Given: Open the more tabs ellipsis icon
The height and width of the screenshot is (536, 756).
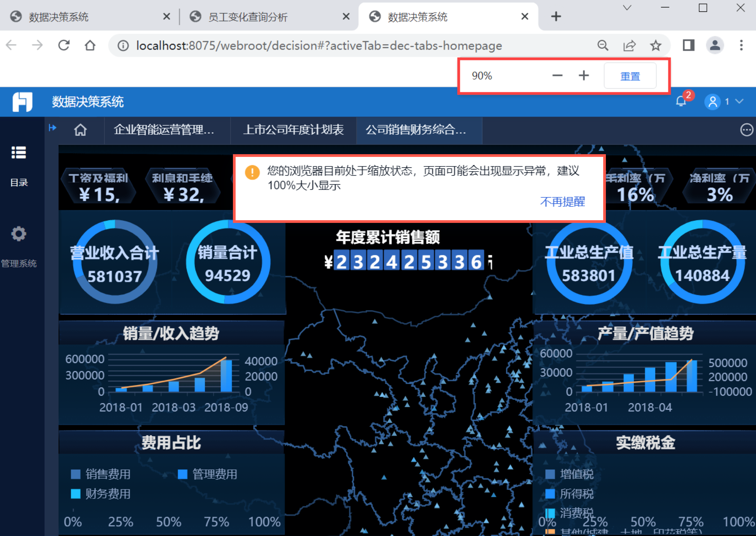Looking at the screenshot, I should pyautogui.click(x=746, y=130).
